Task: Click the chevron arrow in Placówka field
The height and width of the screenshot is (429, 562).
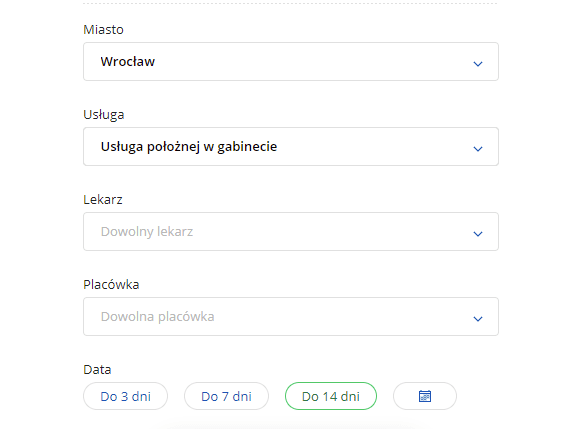Action: 478,319
